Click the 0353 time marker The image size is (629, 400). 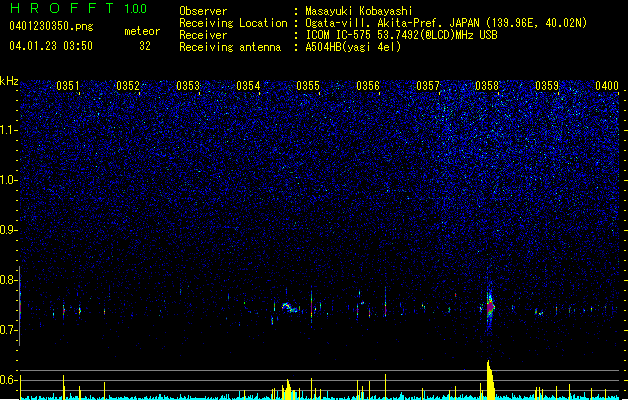[188, 86]
